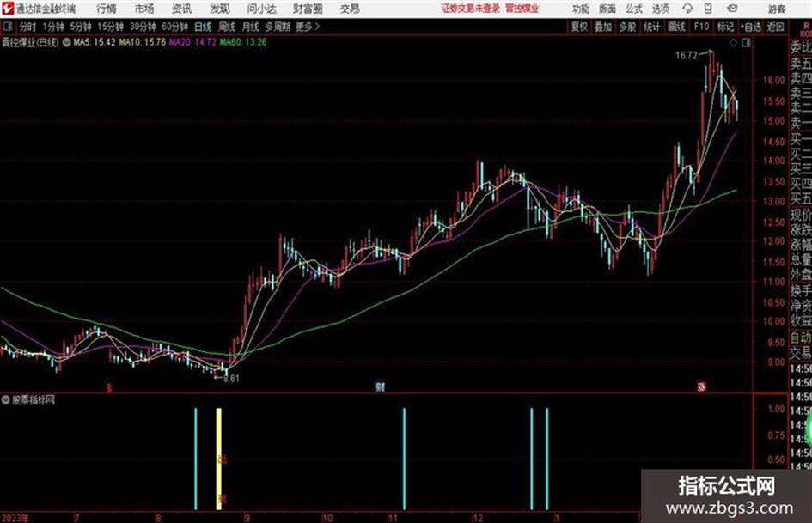812x523 pixels.
Task: Click the customer service headset icon
Action: 687,9
